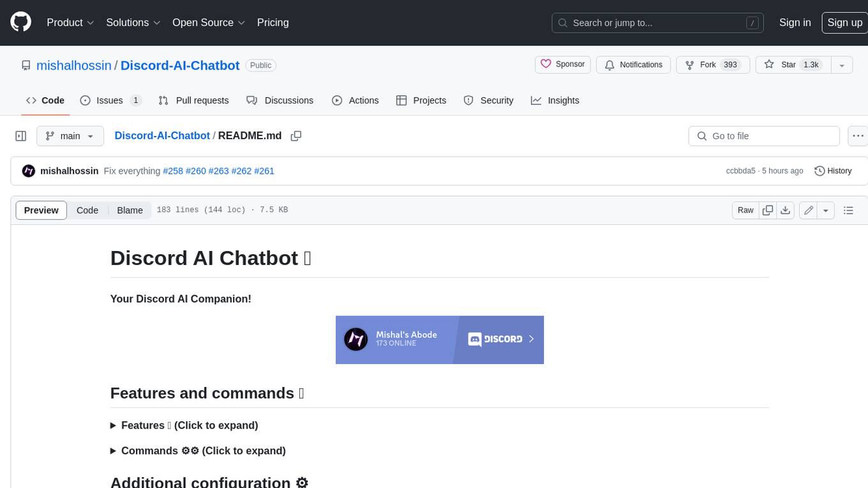868x488 pixels.
Task: Open more file actions ellipsis menu
Action: [x=858, y=136]
